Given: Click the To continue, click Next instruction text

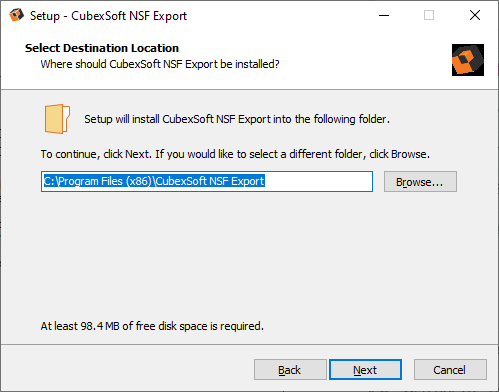Looking at the screenshot, I should pyautogui.click(x=235, y=154).
